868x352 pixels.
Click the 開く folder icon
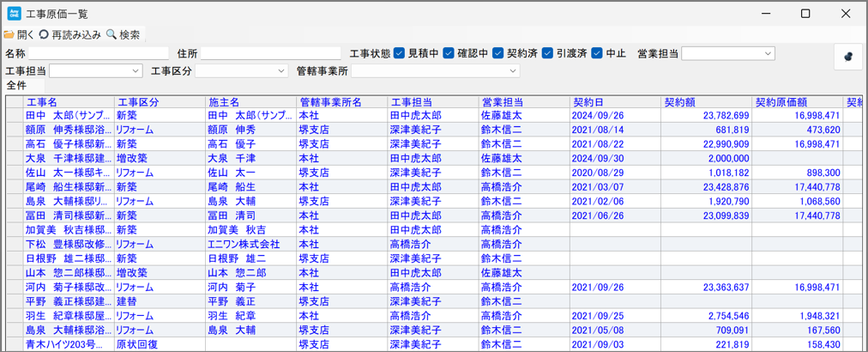pos(9,35)
